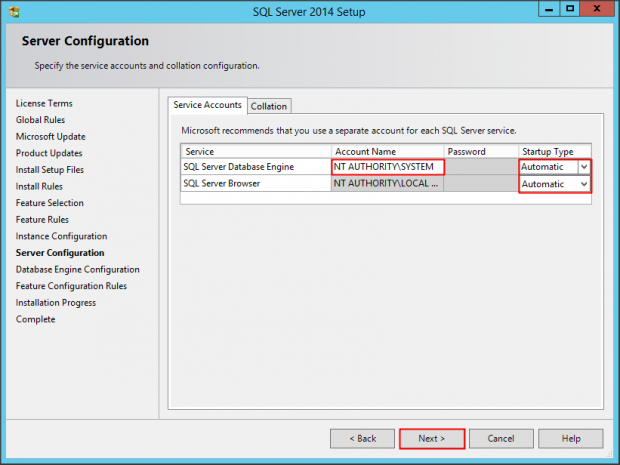Click Microsoft Update in the steps list
The image size is (620, 465).
[51, 136]
